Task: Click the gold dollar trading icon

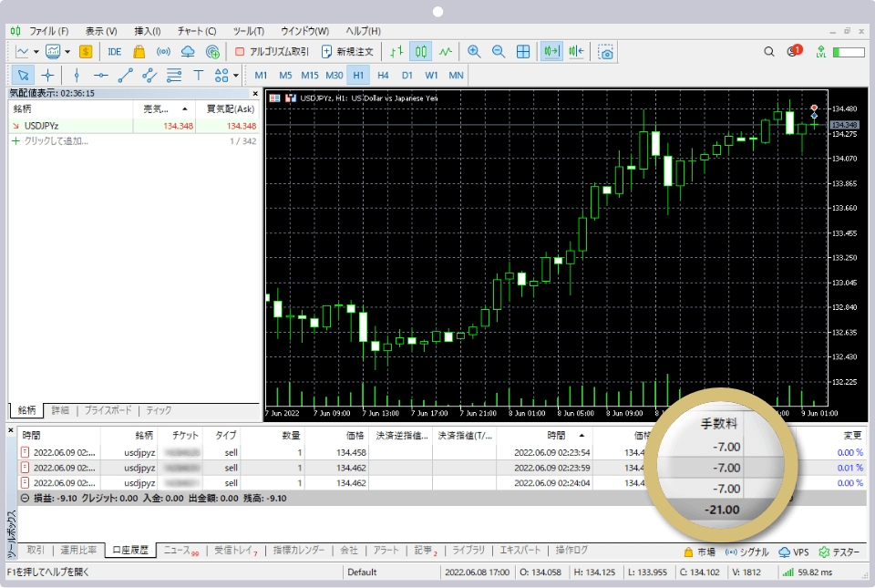Action: pyautogui.click(x=86, y=52)
